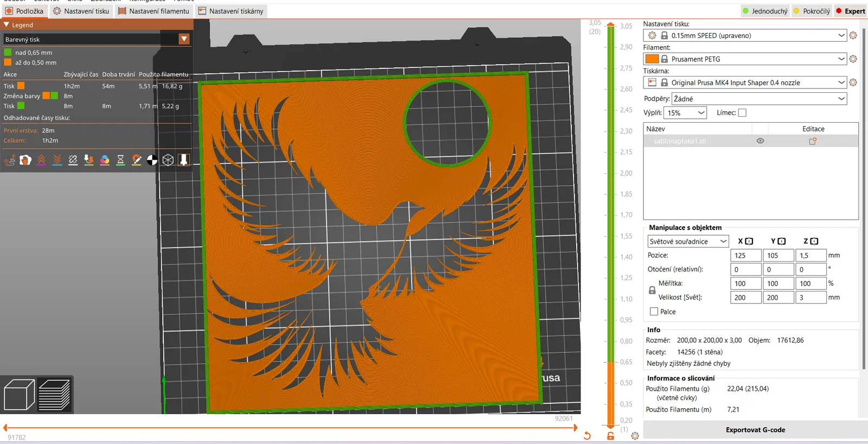The width and height of the screenshot is (868, 444).
Task: Click the Z position field showing 1,5
Action: click(x=811, y=255)
